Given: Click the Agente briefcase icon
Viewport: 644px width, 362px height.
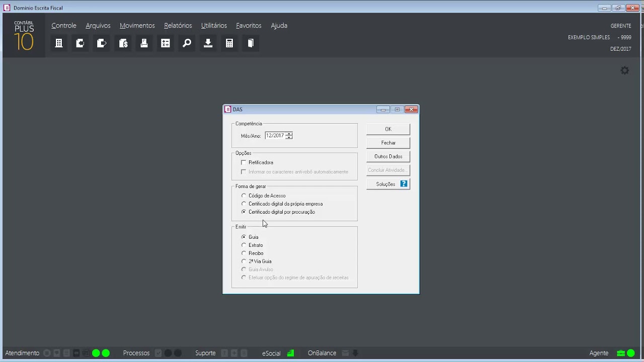Looking at the screenshot, I should [x=621, y=353].
